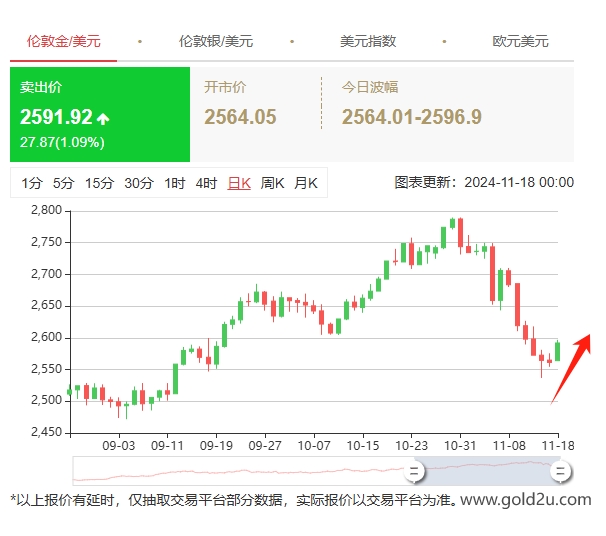Click the white up arrow beside 2591.92
This screenshot has height=536, width=606.
pos(103,119)
